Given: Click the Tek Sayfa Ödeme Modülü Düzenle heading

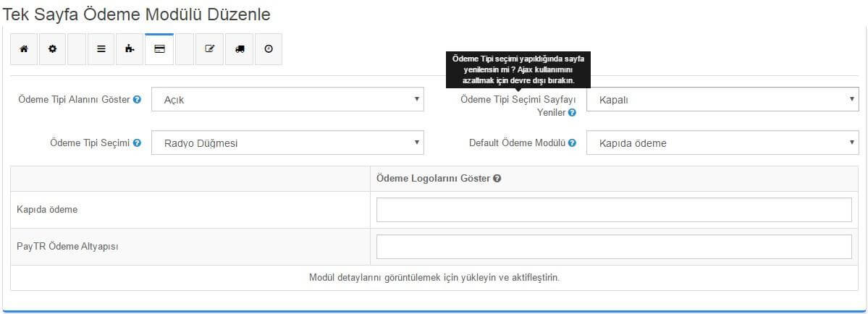Looking at the screenshot, I should point(137,14).
